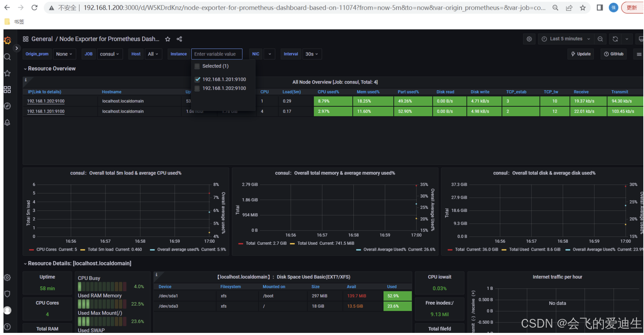Viewport: 644px width, 335px height.
Task: Open details link for 192.168.1.201:9100
Action: click(x=46, y=112)
